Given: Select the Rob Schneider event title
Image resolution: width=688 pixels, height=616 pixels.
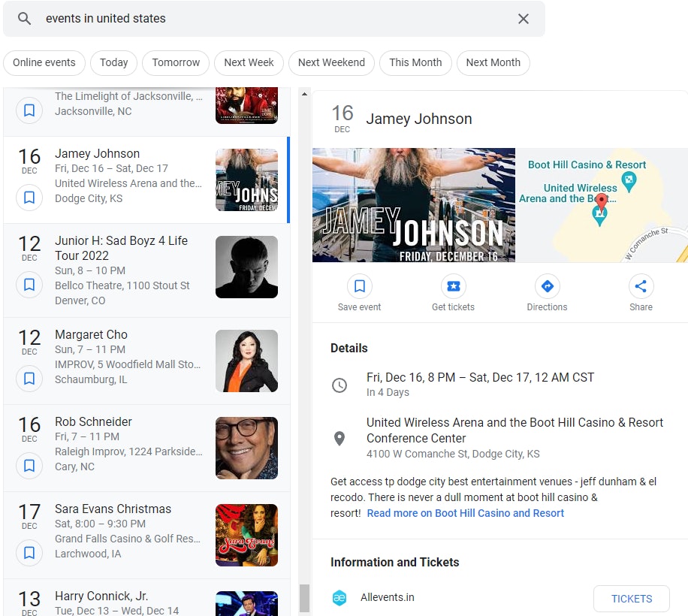Looking at the screenshot, I should pos(93,421).
